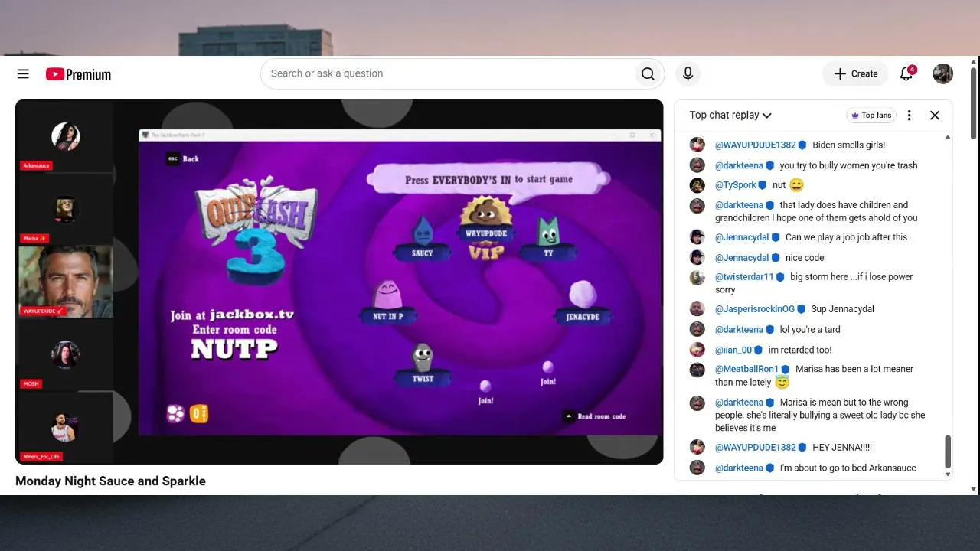Screen dimensions: 980x551
Task: Select the Monday Night Sauce and Sparkle title
Action: coord(110,481)
